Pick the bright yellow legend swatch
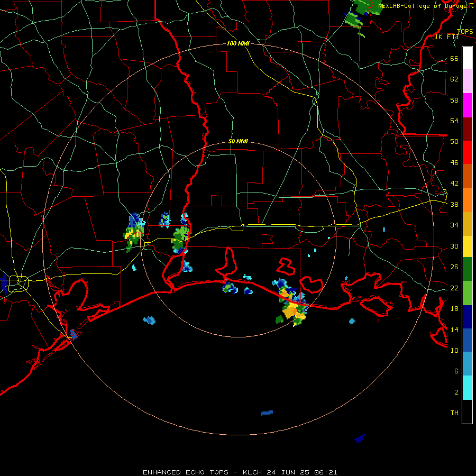The image size is (476, 476). coord(467,246)
